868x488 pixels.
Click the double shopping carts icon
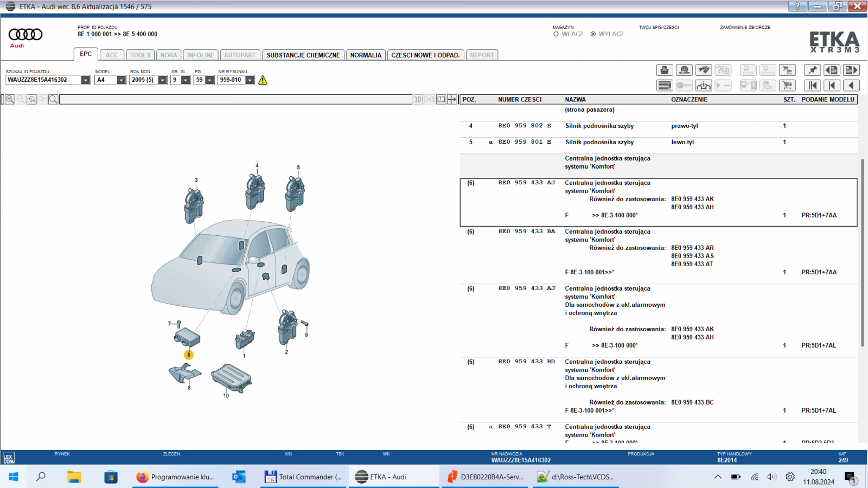click(x=787, y=70)
